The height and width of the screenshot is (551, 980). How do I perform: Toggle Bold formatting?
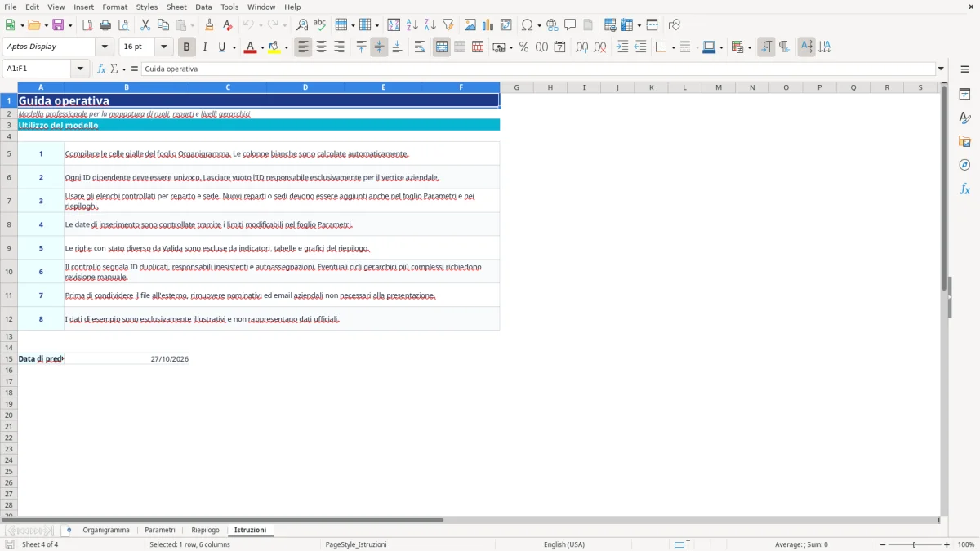tap(187, 47)
